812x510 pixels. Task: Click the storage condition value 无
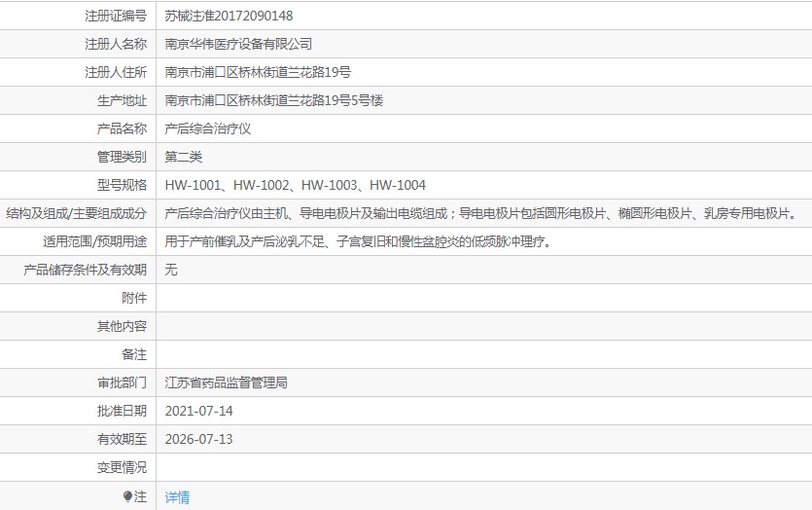click(171, 270)
